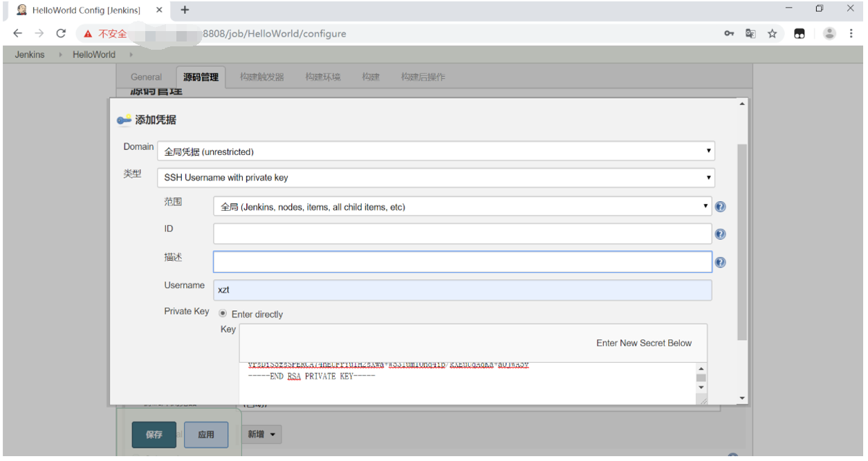The height and width of the screenshot is (461, 868).
Task: Switch to the General tab
Action: pos(147,77)
